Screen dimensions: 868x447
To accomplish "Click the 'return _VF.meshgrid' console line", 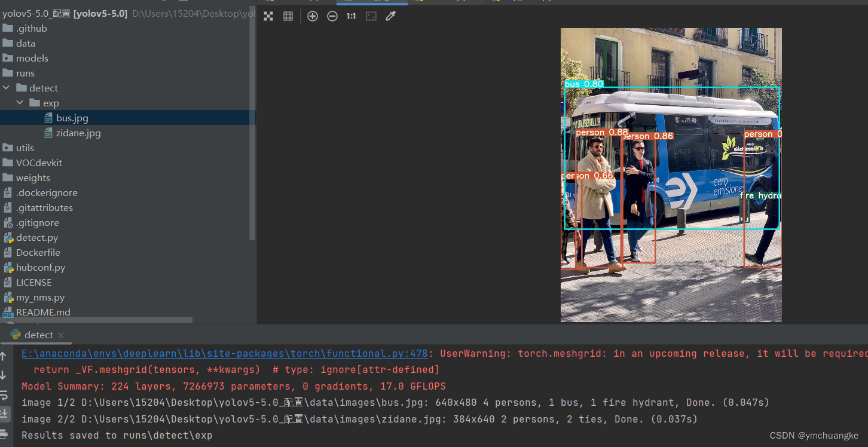I will (x=237, y=369).
